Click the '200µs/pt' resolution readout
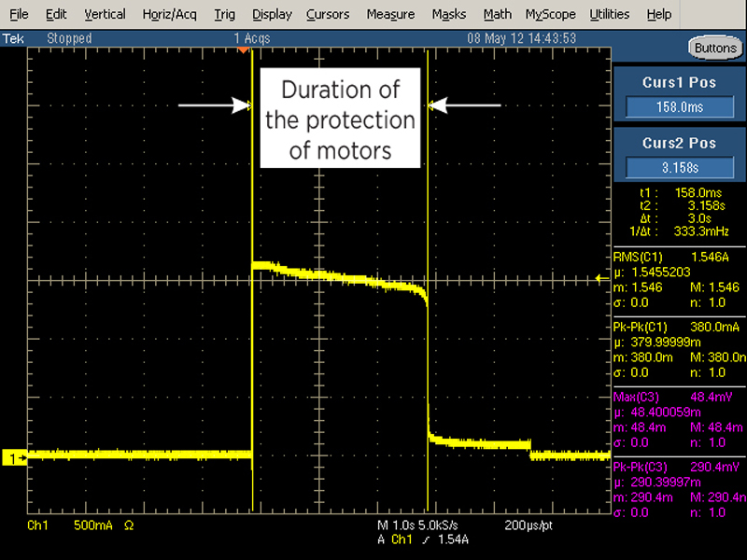Image resolution: width=747 pixels, height=560 pixels. (x=529, y=525)
